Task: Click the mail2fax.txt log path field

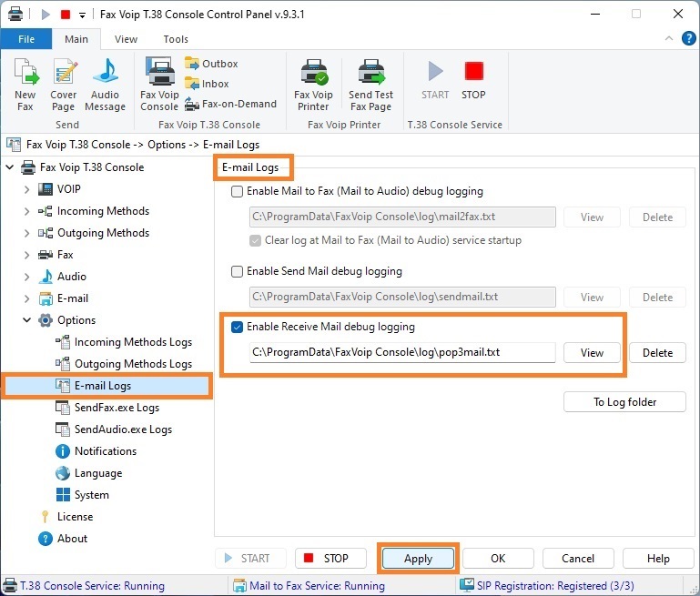Action: (402, 217)
